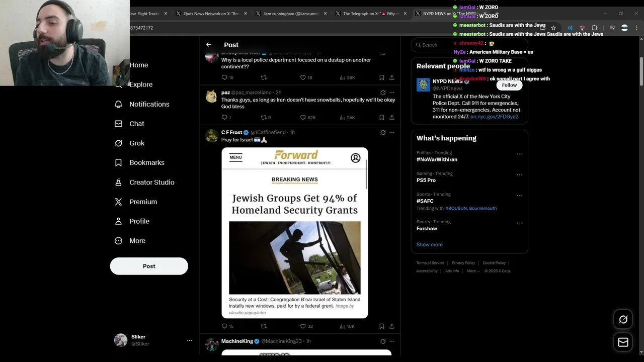This screenshot has width=644, height=362.
Task: Open PS5 Pro trending topic
Action: click(x=426, y=180)
